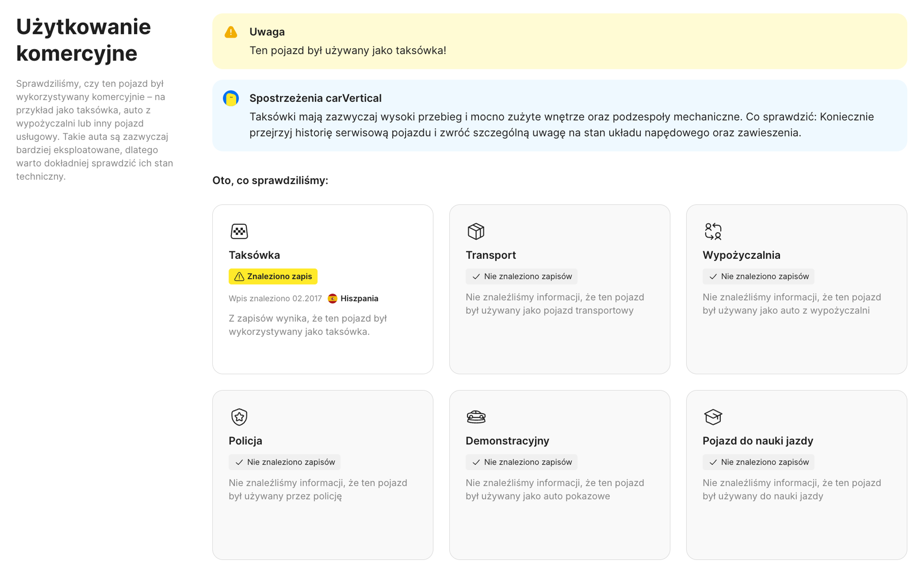Click the Spanish flag next to Hiszpania
The image size is (924, 573).
332,299
